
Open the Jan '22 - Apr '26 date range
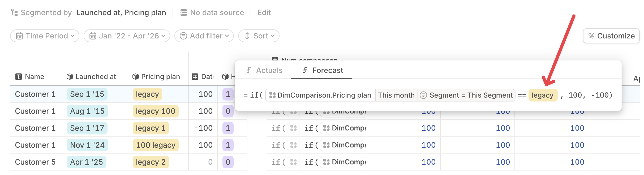pyautogui.click(x=127, y=36)
